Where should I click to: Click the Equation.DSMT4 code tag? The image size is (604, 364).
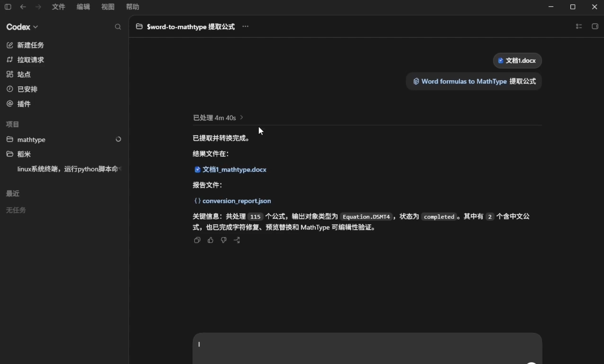click(366, 217)
